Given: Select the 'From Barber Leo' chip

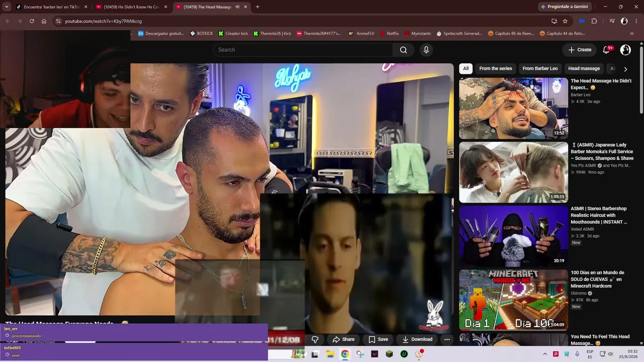Looking at the screenshot, I should [540, 68].
